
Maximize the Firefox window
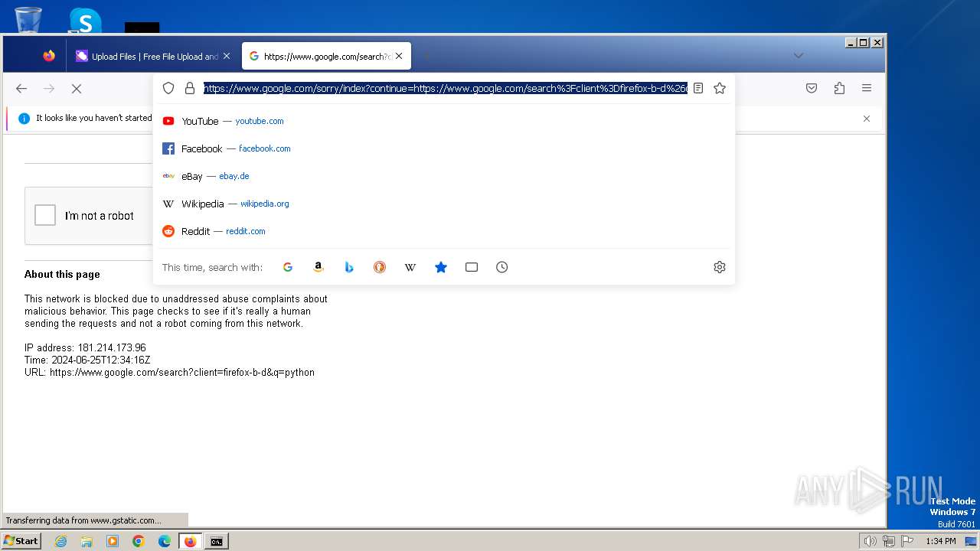pyautogui.click(x=864, y=43)
